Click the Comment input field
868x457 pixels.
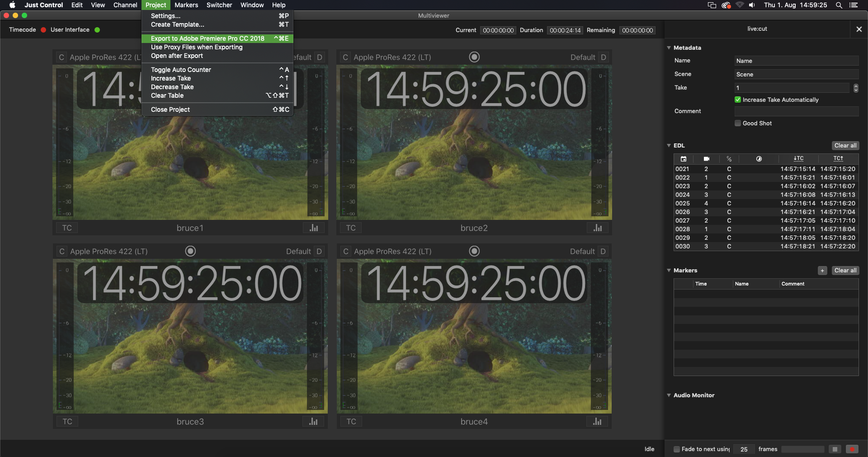(x=796, y=111)
